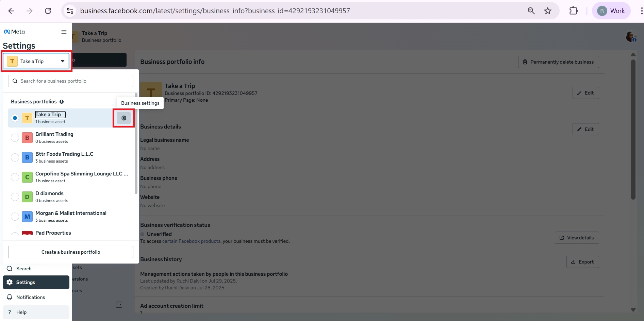Viewport: 644px width, 321px height.
Task: Click the hamburger menu icon beside Meta
Action: click(64, 32)
